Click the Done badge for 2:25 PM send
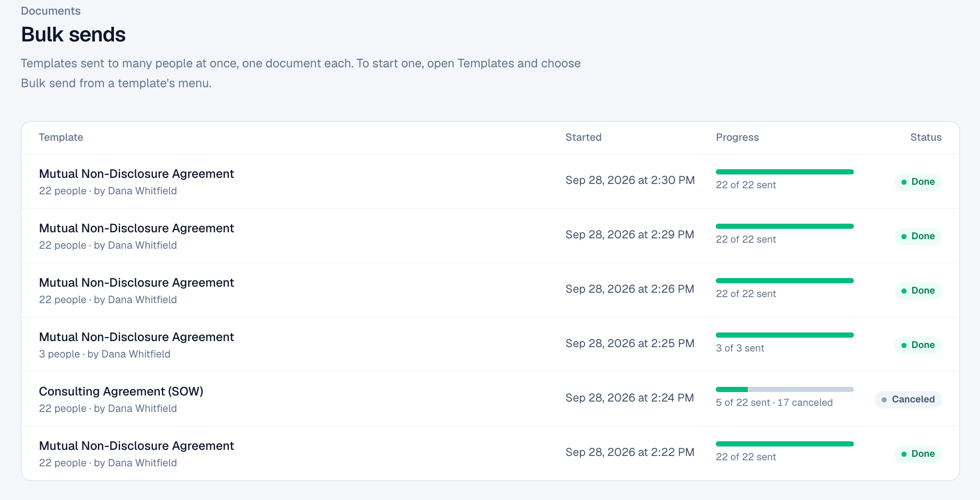980x500 pixels. pyautogui.click(x=918, y=345)
